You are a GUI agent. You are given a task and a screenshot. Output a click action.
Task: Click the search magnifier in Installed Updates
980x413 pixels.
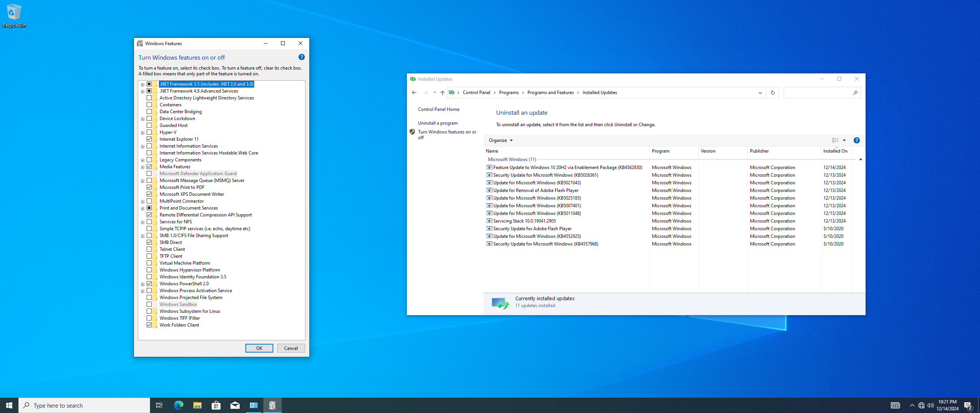[855, 93]
